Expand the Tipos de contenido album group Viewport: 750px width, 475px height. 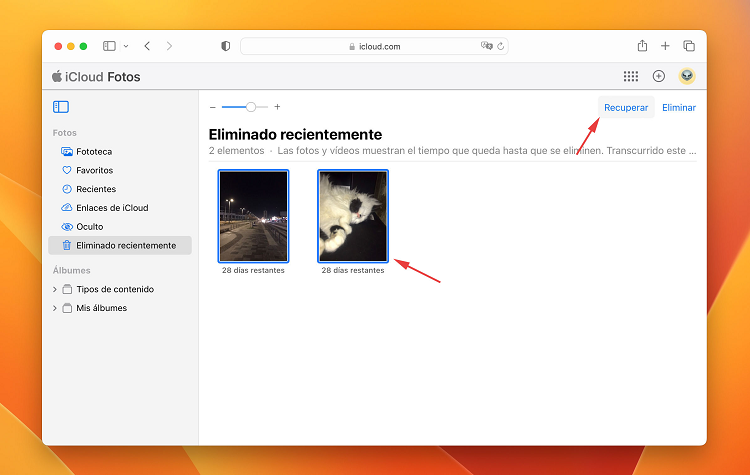tap(55, 290)
